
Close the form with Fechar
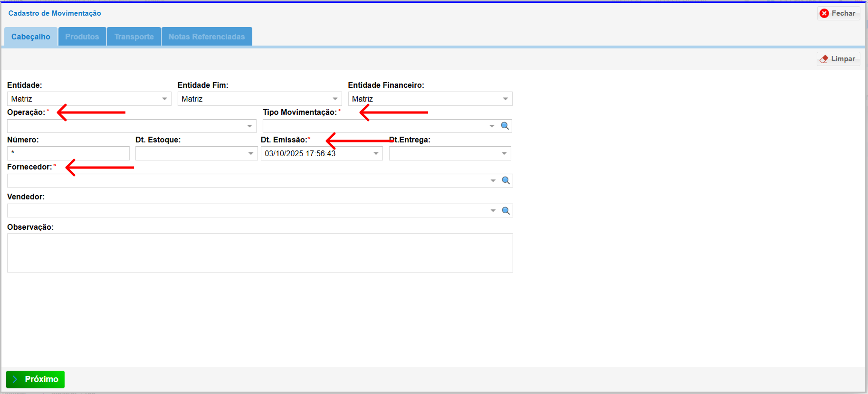(x=838, y=13)
